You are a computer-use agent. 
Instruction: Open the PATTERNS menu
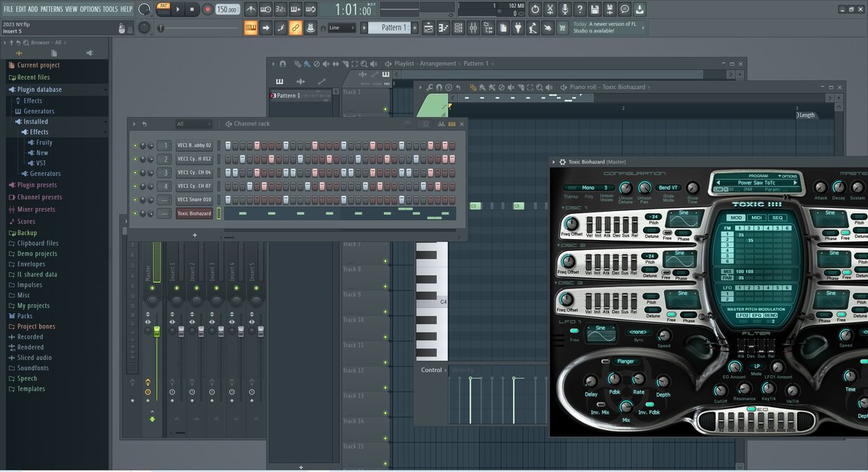coord(51,9)
